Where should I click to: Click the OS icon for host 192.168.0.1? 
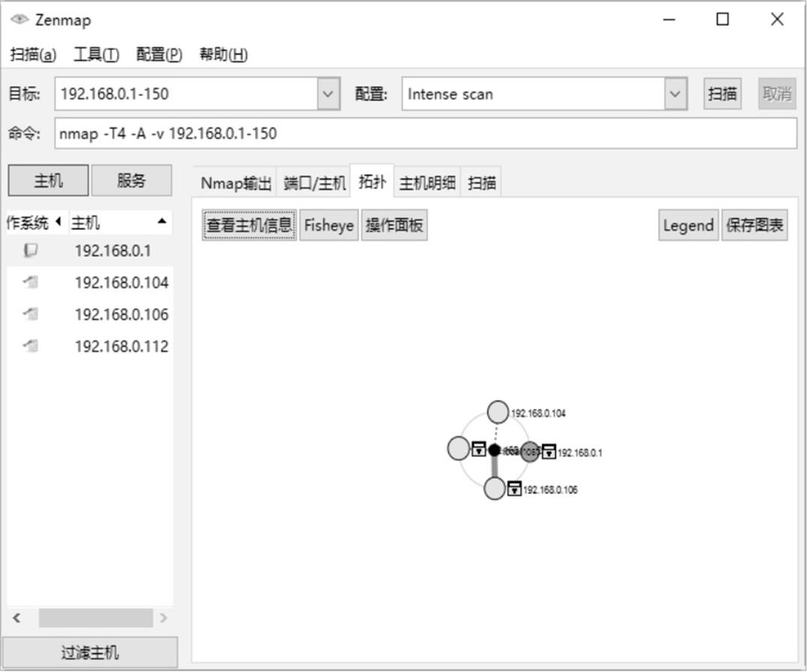click(x=30, y=250)
